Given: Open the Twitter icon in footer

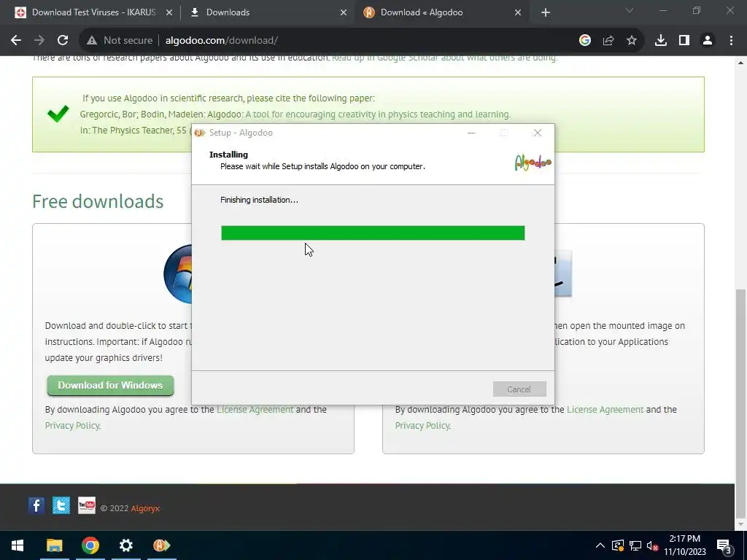Looking at the screenshot, I should 61,505.
